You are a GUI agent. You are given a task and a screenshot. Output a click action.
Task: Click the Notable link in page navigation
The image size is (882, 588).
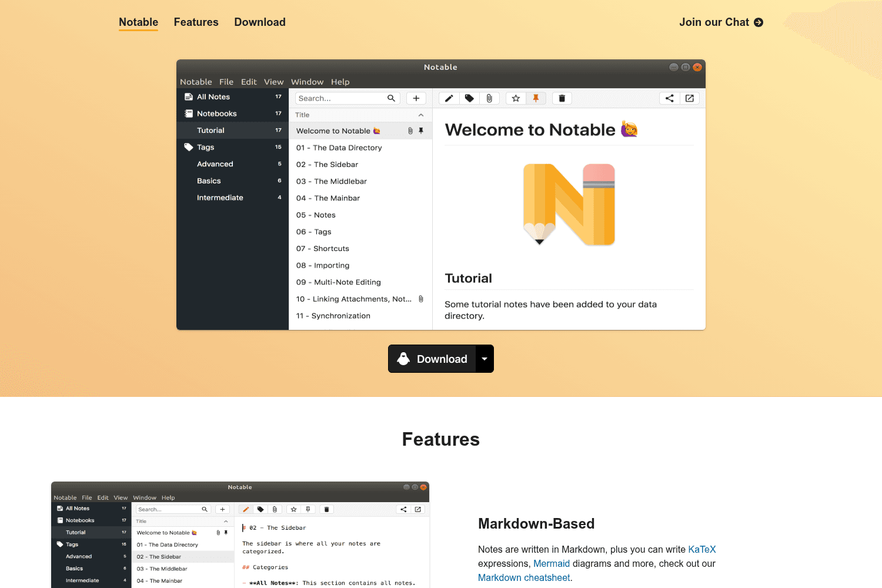(138, 22)
